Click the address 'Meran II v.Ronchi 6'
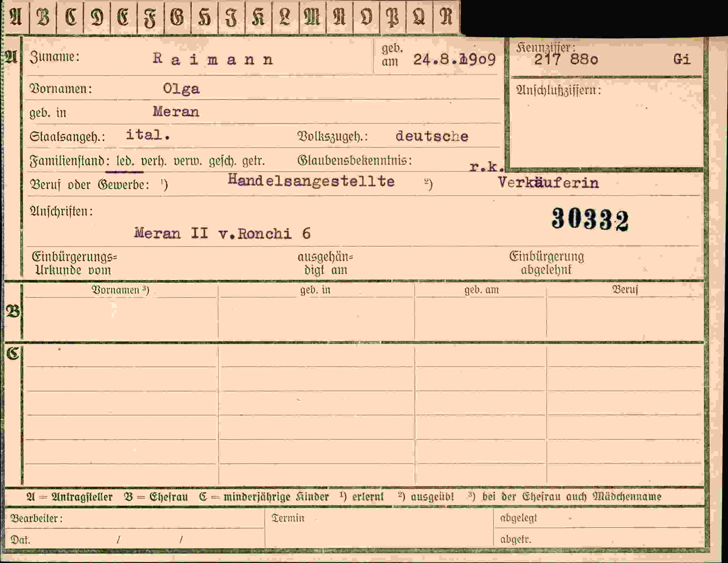Image resolution: width=728 pixels, height=563 pixels. [x=222, y=233]
